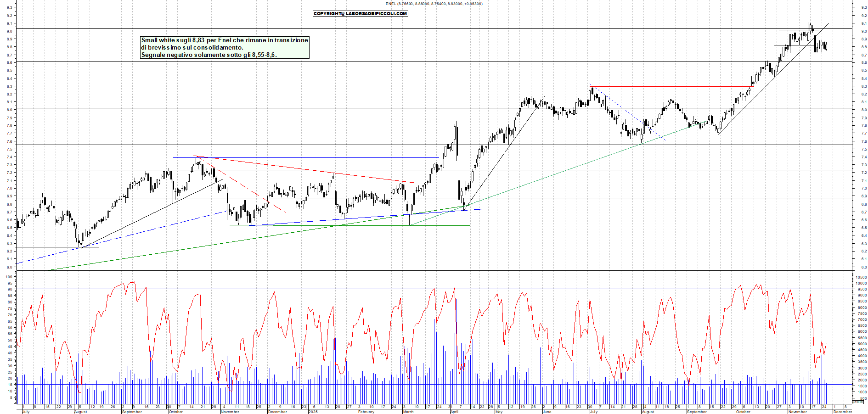868x414 pixels.
Task: Click the green annotation box about Small white
Action: pyautogui.click(x=224, y=48)
